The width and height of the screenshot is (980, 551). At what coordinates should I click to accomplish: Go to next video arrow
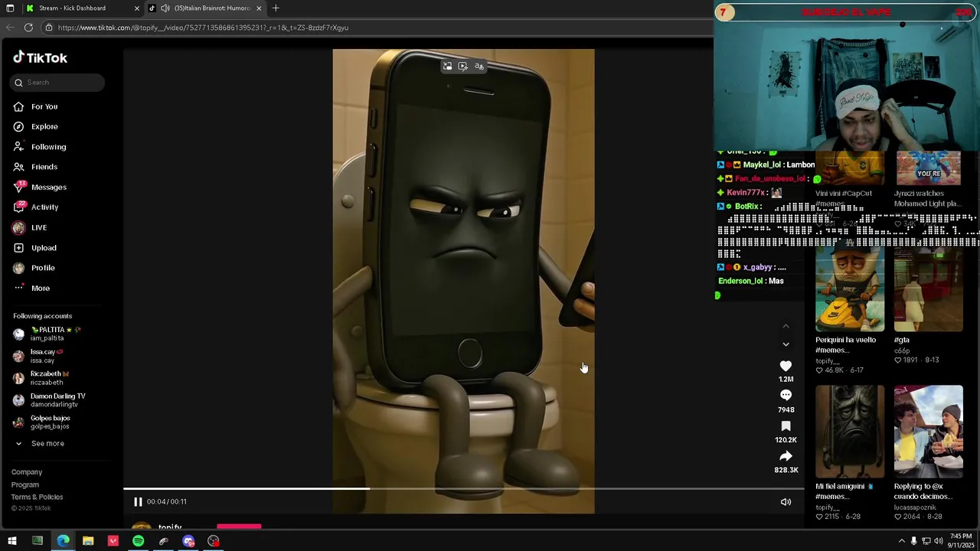[x=786, y=344]
